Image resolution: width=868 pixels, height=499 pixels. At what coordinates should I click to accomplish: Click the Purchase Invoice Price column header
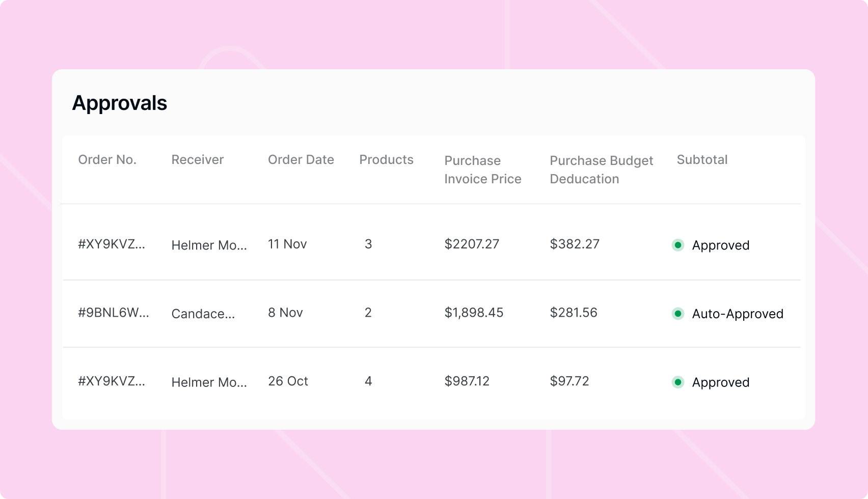(x=483, y=170)
